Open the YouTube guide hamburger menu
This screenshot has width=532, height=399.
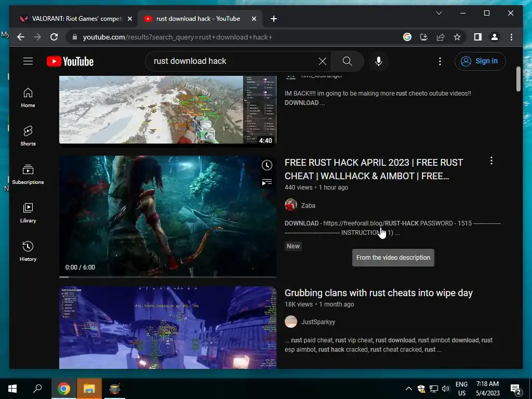28,61
